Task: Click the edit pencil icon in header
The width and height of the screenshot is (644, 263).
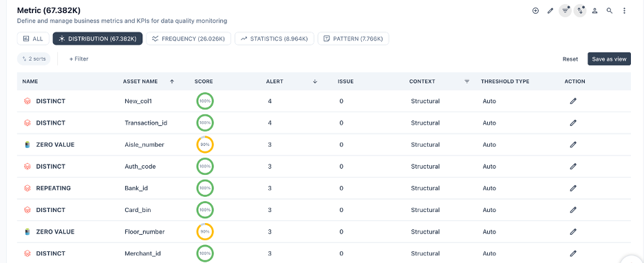Action: tap(550, 11)
